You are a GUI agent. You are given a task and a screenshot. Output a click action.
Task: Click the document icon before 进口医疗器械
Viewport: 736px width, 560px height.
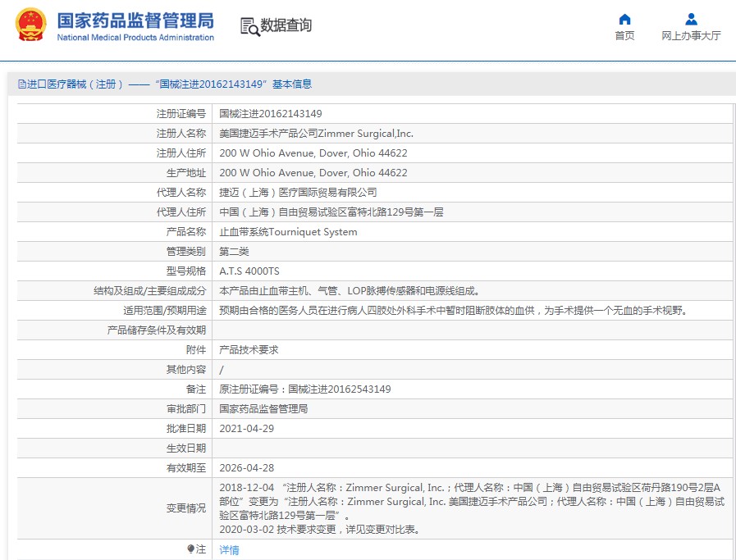21,84
